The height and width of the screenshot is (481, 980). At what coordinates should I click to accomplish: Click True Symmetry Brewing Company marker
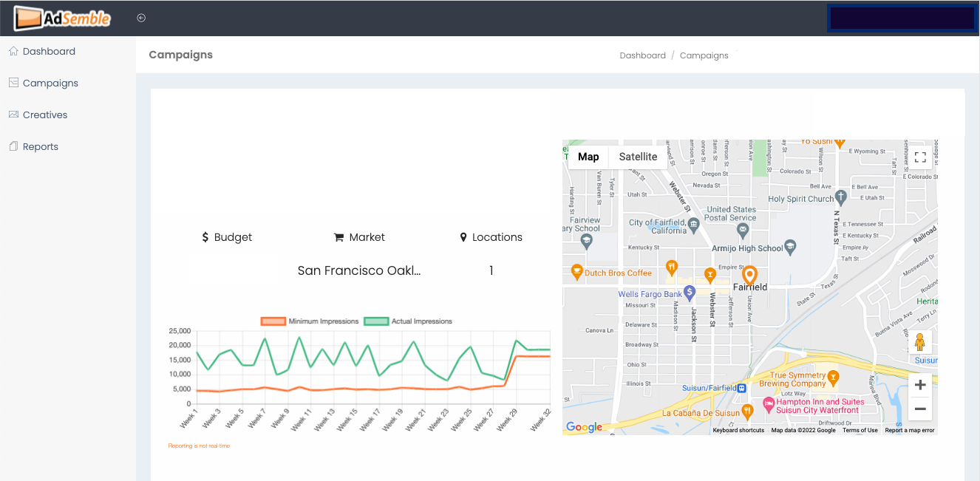pos(834,378)
